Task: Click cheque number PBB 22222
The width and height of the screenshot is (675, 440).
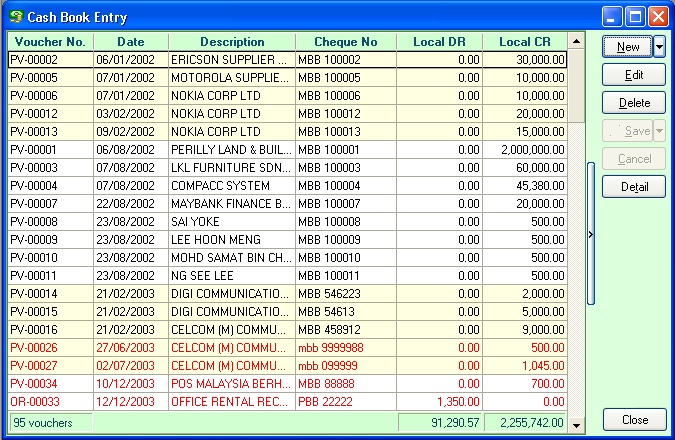Action: (346, 402)
